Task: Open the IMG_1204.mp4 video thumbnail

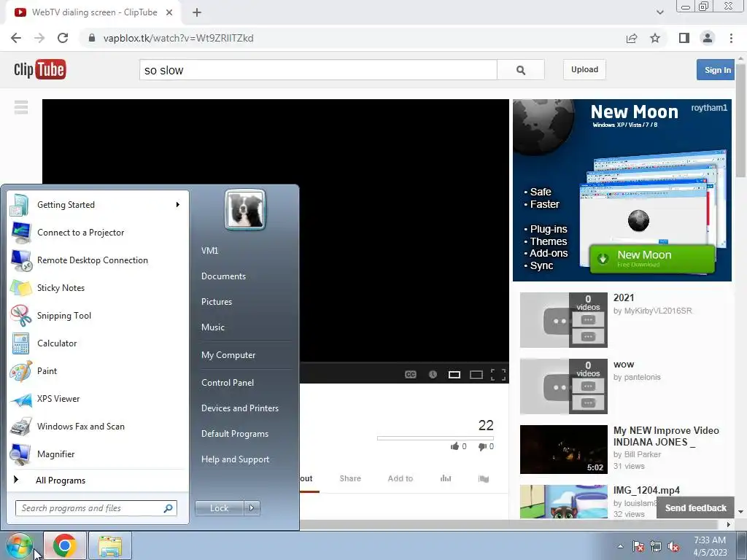Action: 564,502
